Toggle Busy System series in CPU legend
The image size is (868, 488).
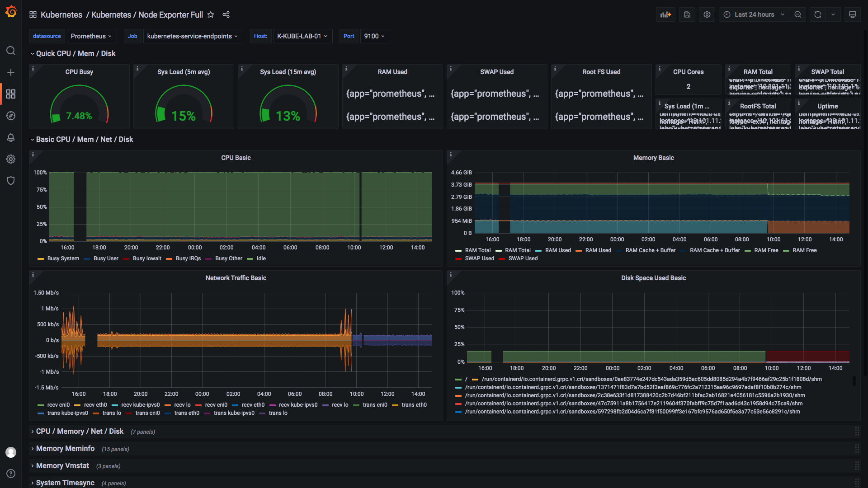click(x=63, y=258)
